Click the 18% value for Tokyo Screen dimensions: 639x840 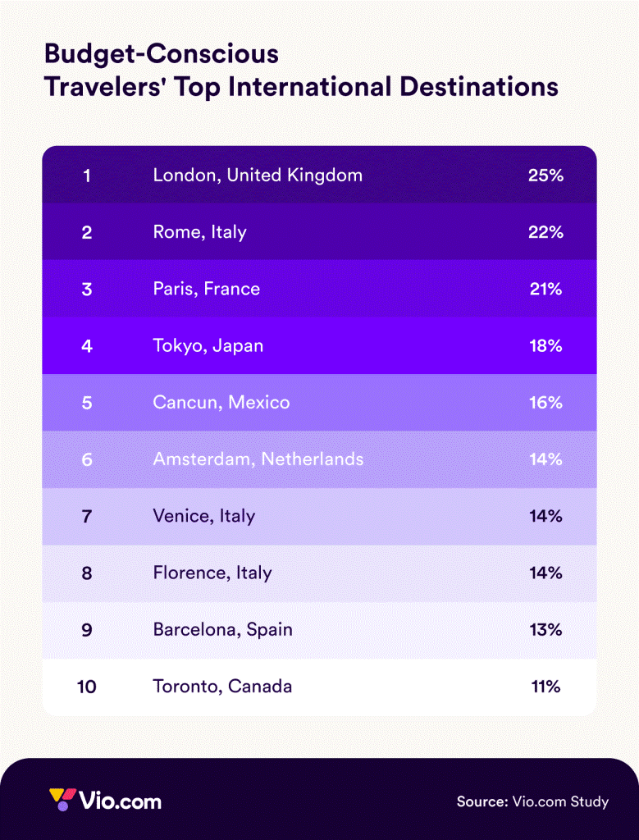coord(545,345)
